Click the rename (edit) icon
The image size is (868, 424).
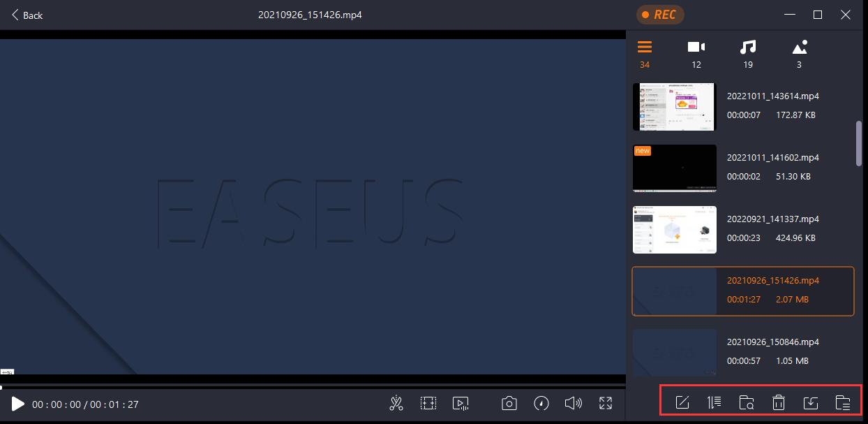coord(682,402)
